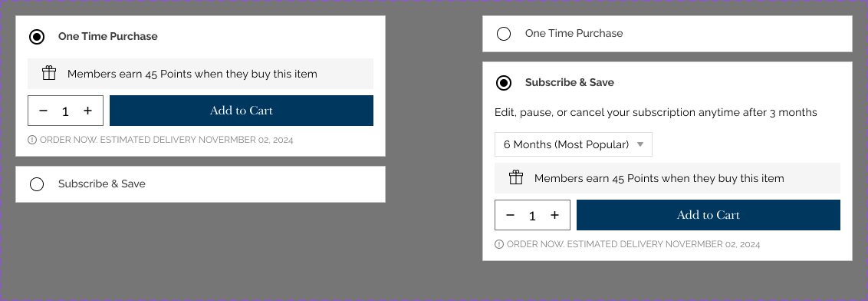Click quantity value 1 in right panel
Image resolution: width=868 pixels, height=301 pixels.
click(x=533, y=216)
